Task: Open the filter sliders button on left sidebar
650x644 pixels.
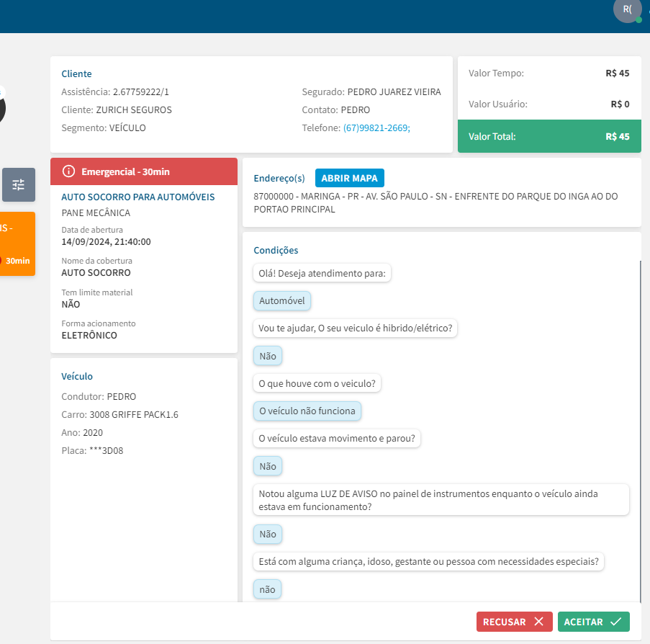Action: 18,184
